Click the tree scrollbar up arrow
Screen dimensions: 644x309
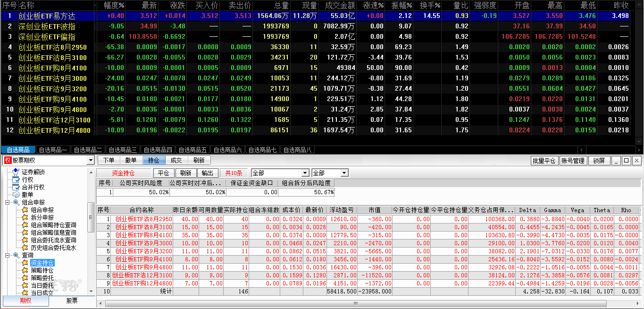pyautogui.click(x=92, y=172)
